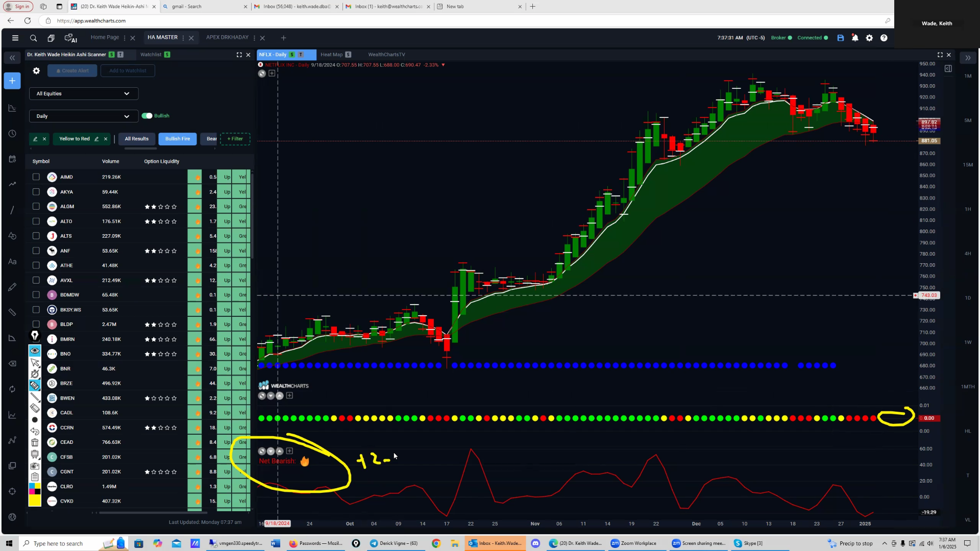This screenshot has width=980, height=551.
Task: Switch to the Home Page workspace tab
Action: point(105,37)
